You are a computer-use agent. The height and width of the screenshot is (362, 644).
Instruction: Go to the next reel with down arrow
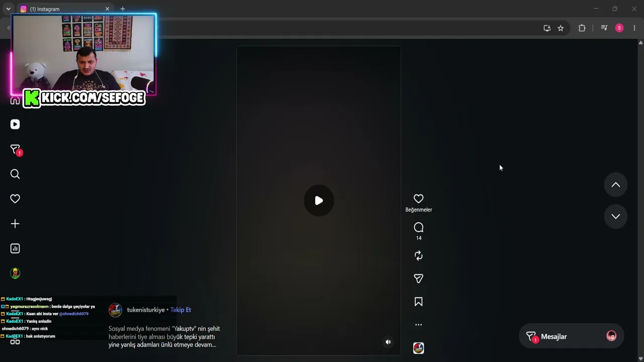(x=616, y=216)
